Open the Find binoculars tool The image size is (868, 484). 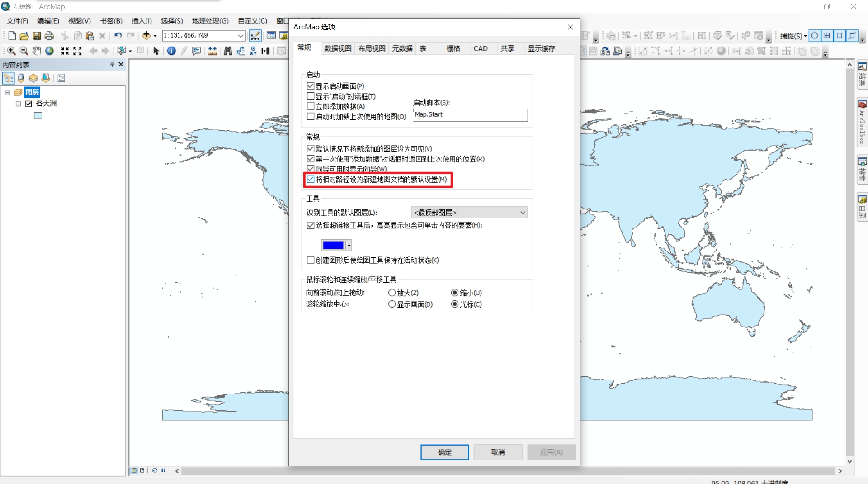pos(228,51)
